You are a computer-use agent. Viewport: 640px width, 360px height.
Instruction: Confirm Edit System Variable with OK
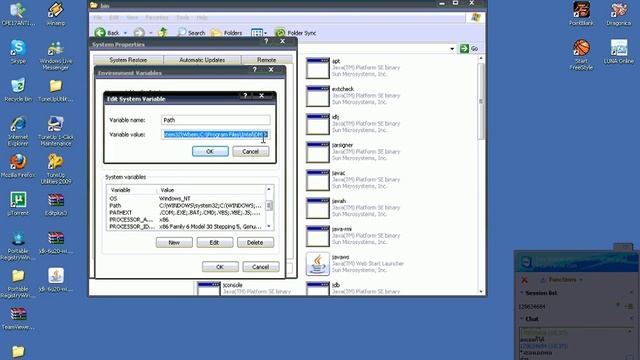click(x=210, y=151)
